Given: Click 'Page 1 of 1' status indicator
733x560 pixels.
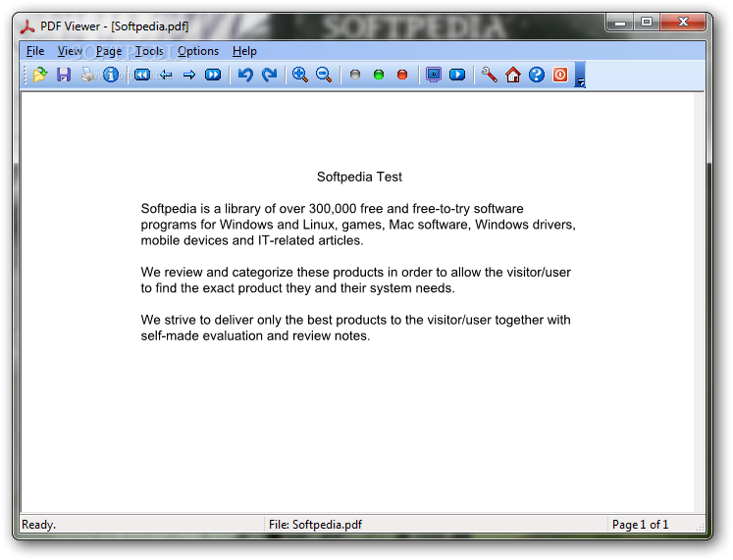Looking at the screenshot, I should (640, 525).
